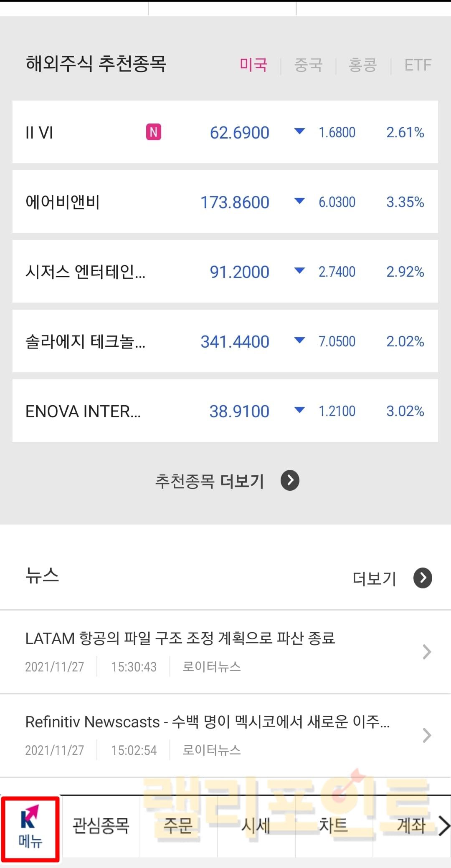Open LATAM news article chevron
This screenshot has width=451, height=868.
coord(426,651)
